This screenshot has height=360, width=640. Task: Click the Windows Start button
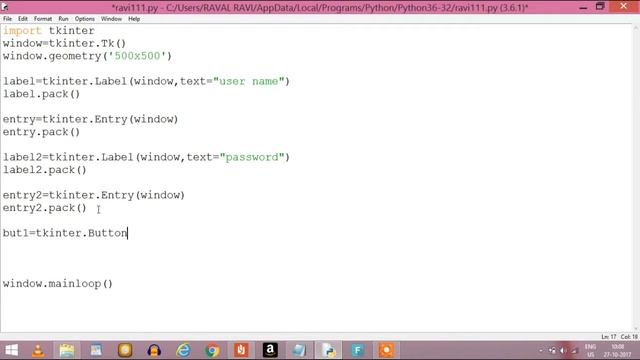(x=11, y=350)
